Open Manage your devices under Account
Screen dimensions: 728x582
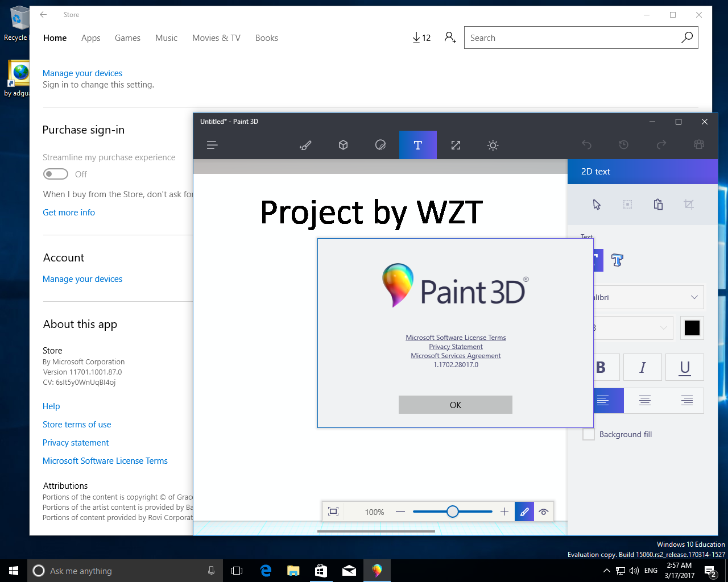point(82,279)
